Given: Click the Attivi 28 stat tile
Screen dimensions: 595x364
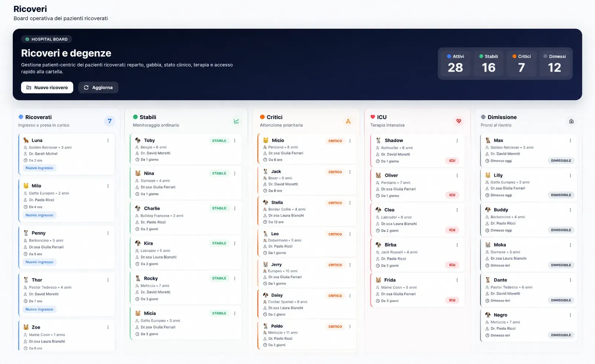Looking at the screenshot, I should [456, 63].
